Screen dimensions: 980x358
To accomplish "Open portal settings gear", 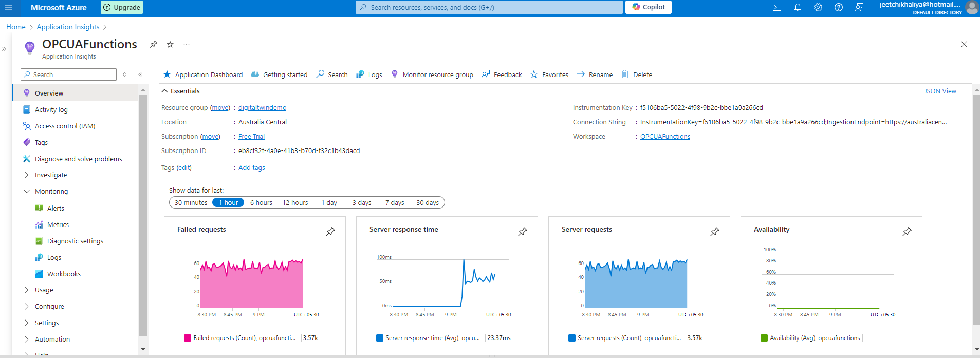I will 818,7.
